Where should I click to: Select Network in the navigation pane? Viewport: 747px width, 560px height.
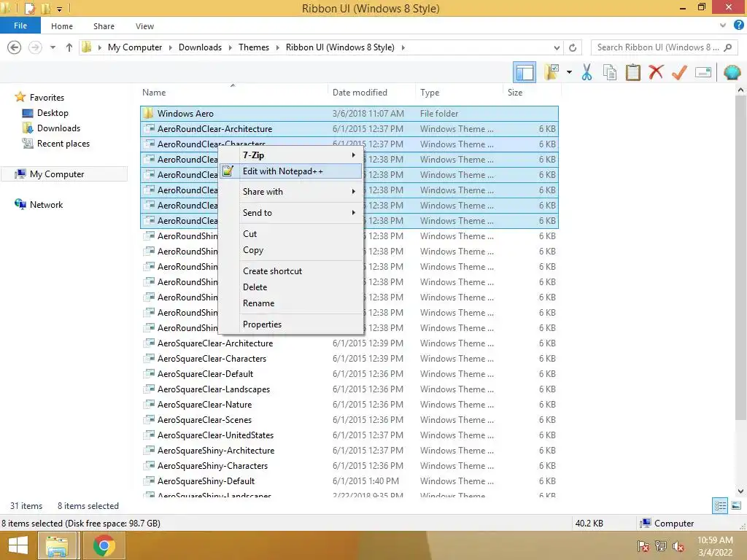[x=46, y=205]
